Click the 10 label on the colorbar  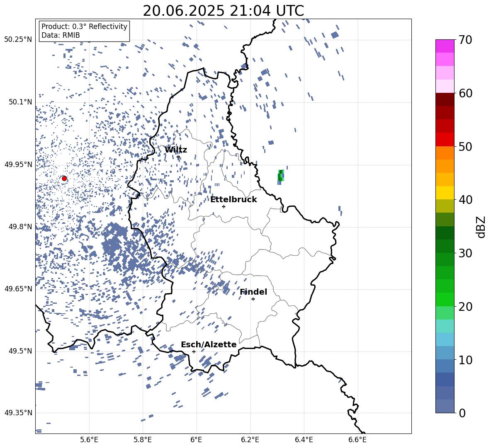[466, 360]
